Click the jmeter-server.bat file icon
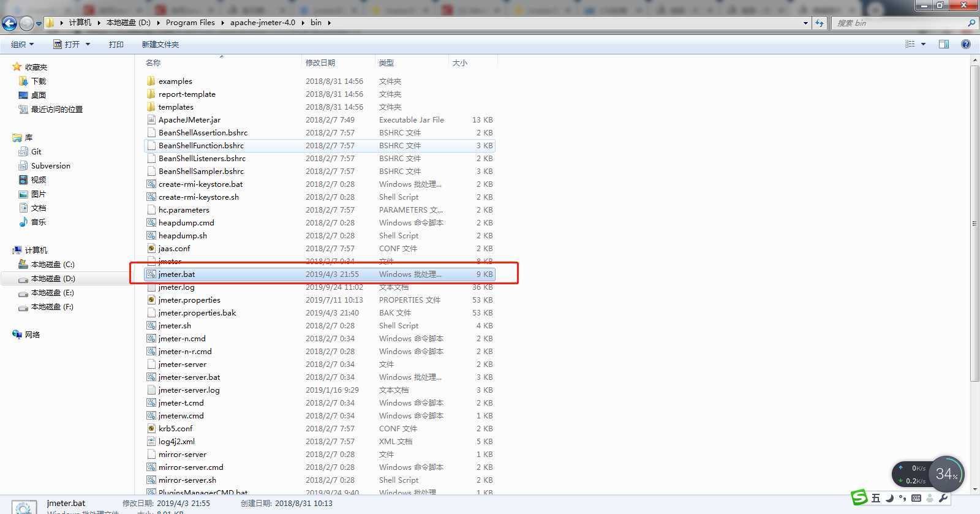 [x=151, y=377]
